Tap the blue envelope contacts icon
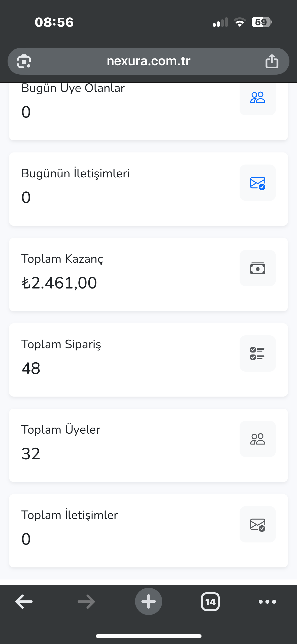The image size is (297, 644). point(257,183)
